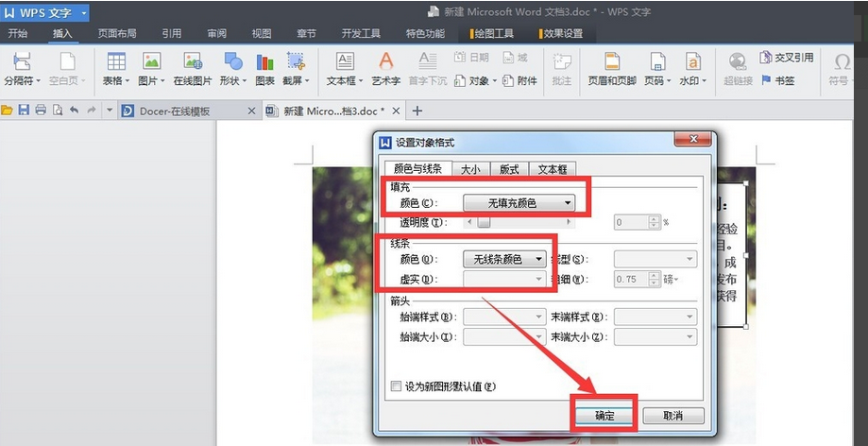Switch to the 审阅 ribbon tab
868x446 pixels.
tap(216, 34)
